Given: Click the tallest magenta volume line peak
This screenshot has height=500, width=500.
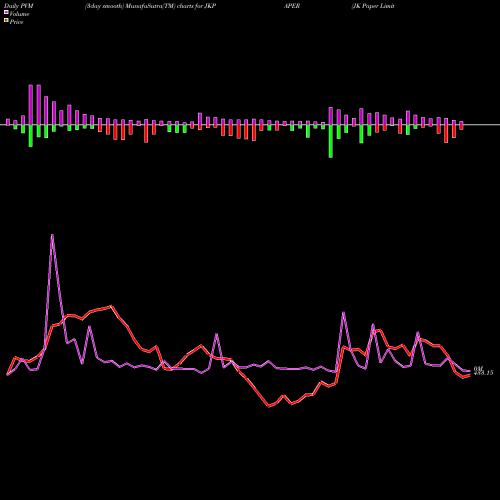Looking at the screenshot, I should (x=52, y=235).
